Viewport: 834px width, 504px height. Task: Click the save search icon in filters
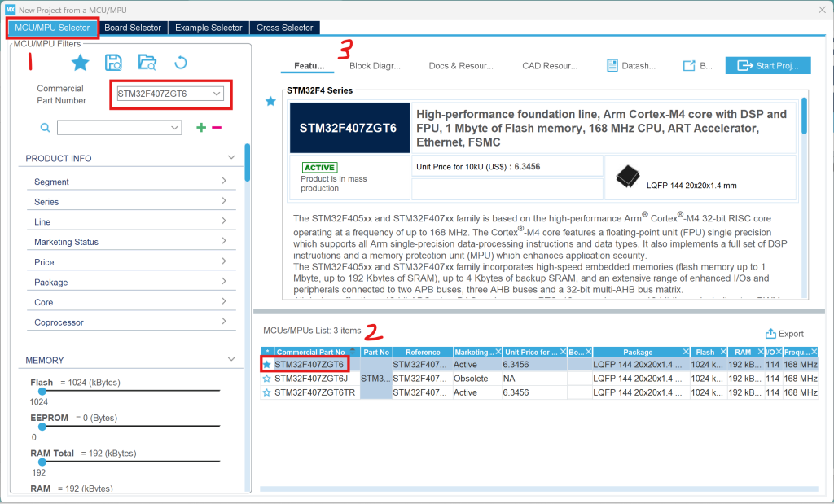(113, 63)
